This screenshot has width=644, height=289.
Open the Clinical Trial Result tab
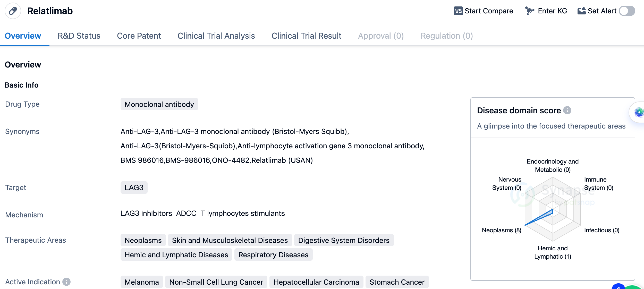tap(306, 36)
